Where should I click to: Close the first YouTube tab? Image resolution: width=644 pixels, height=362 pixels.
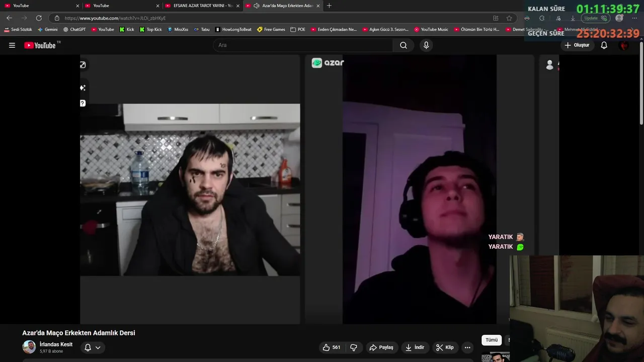coord(77,6)
